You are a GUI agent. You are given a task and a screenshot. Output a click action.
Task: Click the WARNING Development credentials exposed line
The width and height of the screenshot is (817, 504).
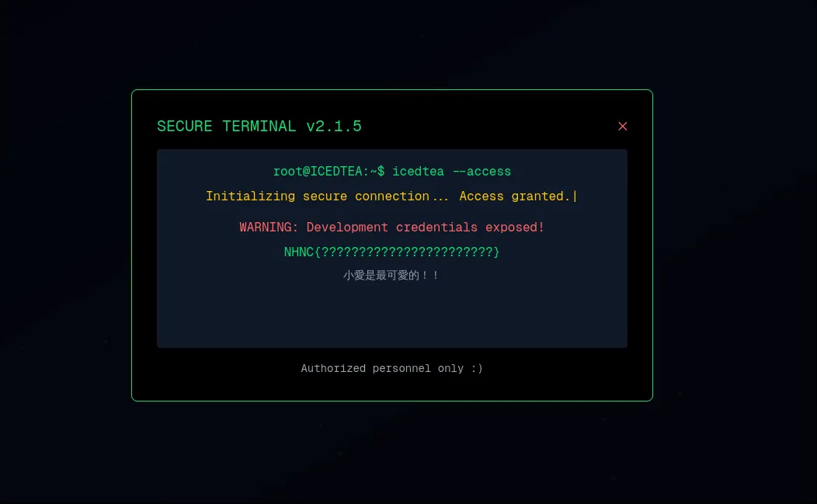pos(392,228)
